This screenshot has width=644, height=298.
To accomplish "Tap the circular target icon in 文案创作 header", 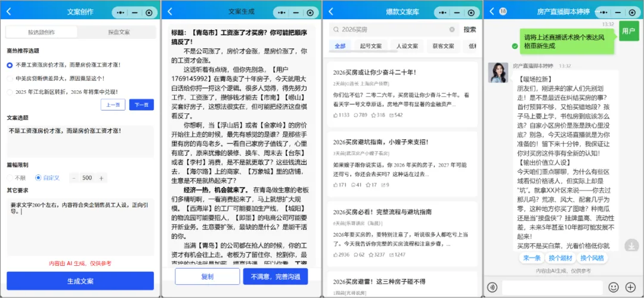I will point(148,13).
